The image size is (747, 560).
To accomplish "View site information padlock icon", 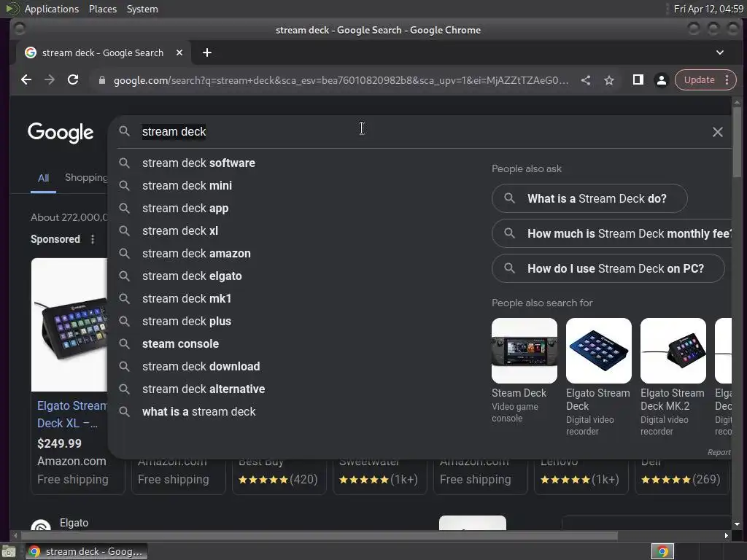I will pos(101,80).
